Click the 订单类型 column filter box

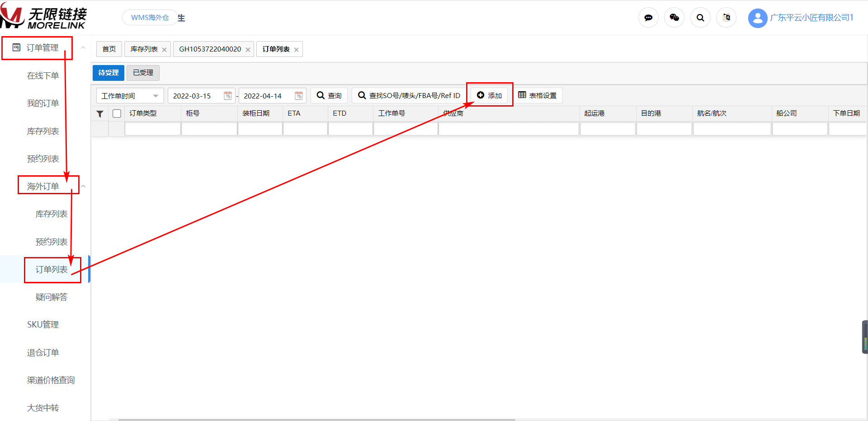(153, 129)
